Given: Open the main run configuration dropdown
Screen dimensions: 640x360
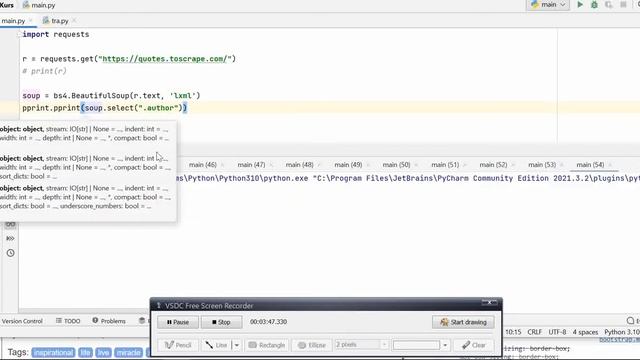Looking at the screenshot, I should tap(549, 5).
